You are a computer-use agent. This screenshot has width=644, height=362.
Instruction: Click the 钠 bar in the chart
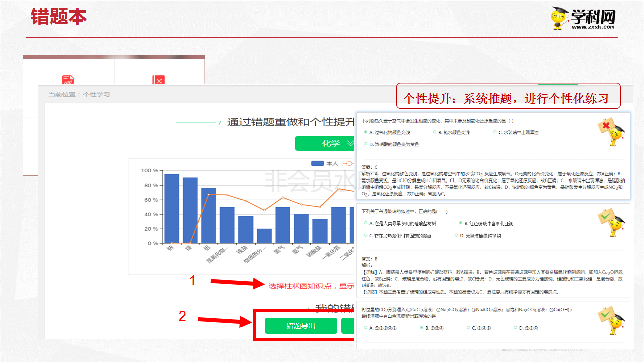pos(171,209)
